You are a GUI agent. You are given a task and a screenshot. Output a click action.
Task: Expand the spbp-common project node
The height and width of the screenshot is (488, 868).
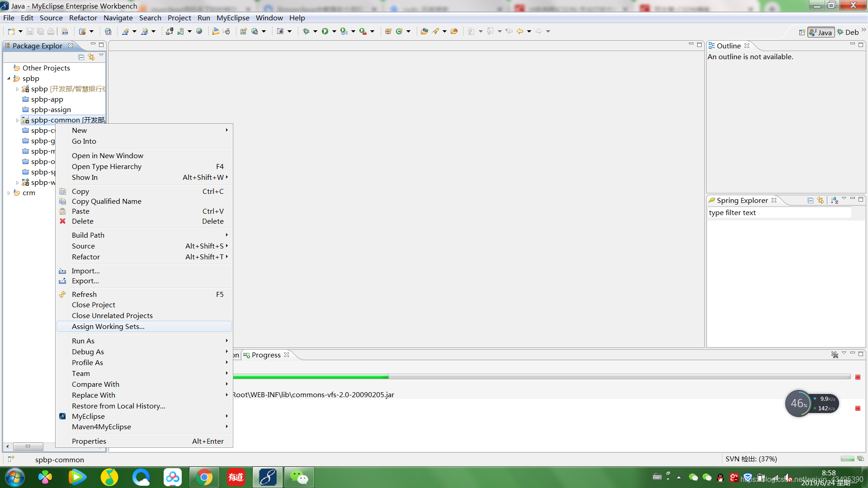pyautogui.click(x=17, y=120)
